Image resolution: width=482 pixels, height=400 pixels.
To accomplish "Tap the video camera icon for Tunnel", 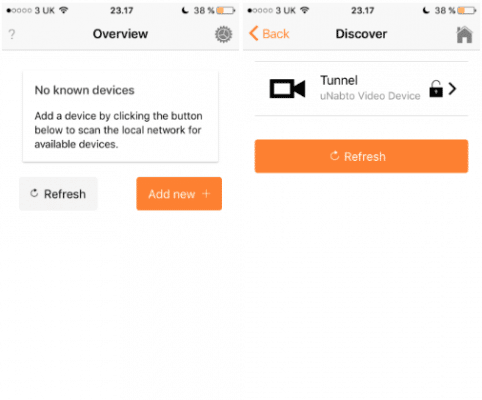I will point(287,89).
